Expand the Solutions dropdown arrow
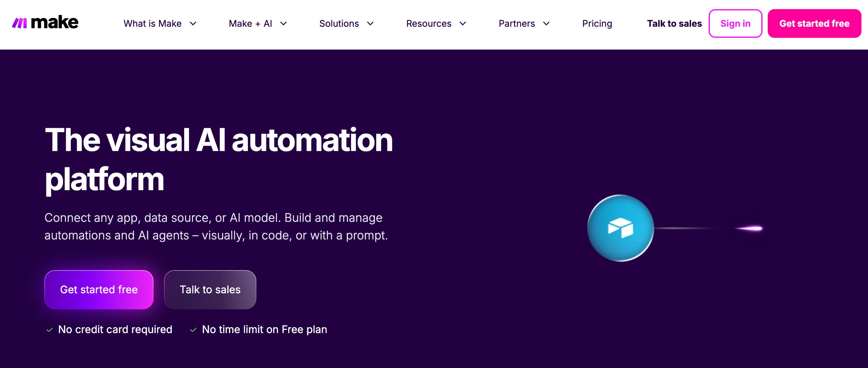The width and height of the screenshot is (868, 368). tap(370, 23)
